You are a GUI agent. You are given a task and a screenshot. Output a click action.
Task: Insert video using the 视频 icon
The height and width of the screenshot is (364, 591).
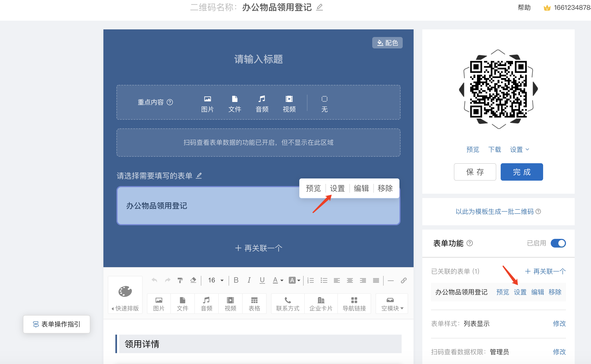click(x=230, y=303)
